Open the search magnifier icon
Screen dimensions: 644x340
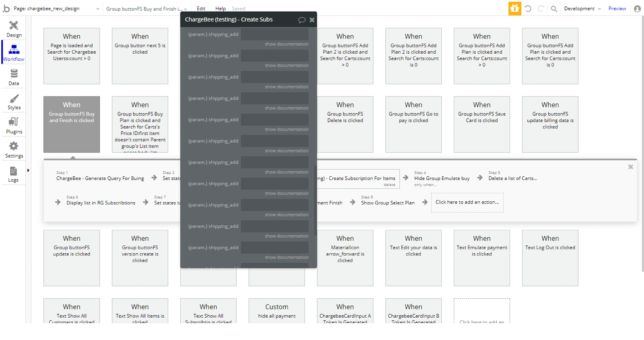[x=554, y=9]
